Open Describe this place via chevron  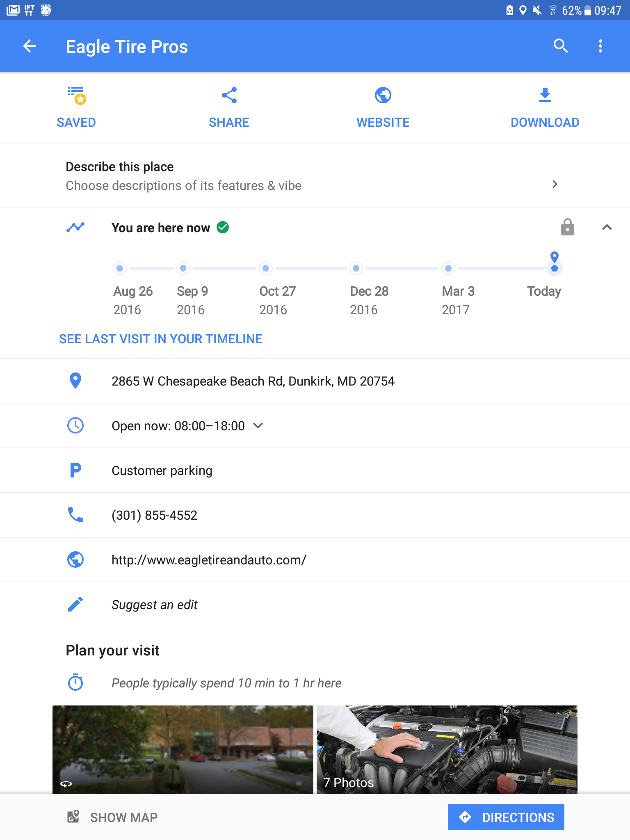coord(555,184)
